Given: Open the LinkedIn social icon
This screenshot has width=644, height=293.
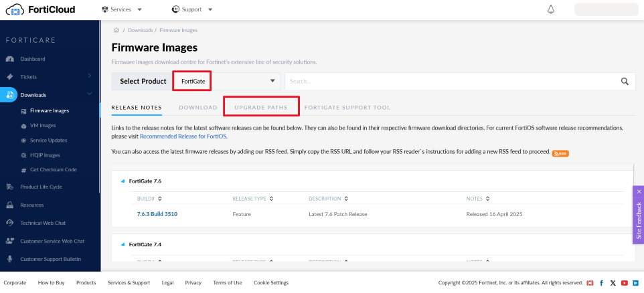Looking at the screenshot, I should tap(635, 283).
